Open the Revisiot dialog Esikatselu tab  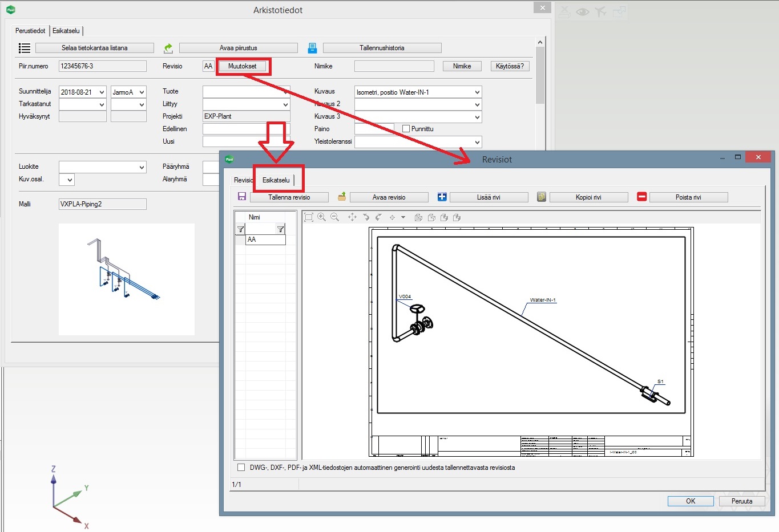[276, 180]
